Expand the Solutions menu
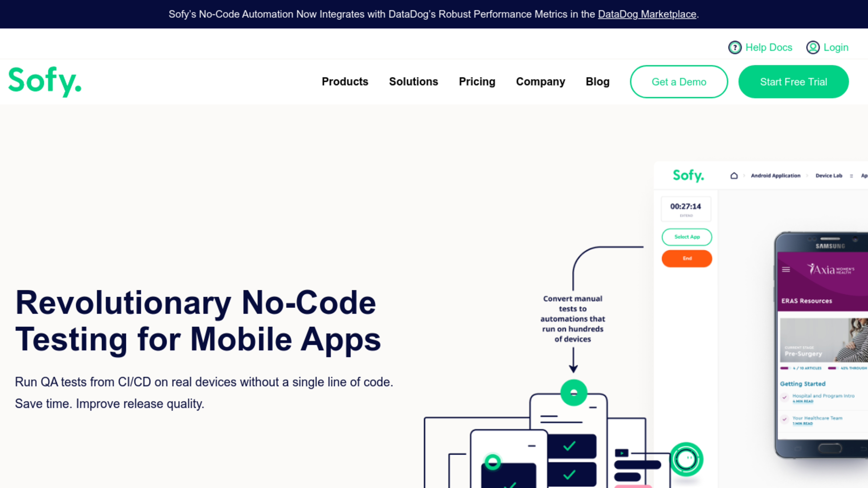 pos(413,82)
